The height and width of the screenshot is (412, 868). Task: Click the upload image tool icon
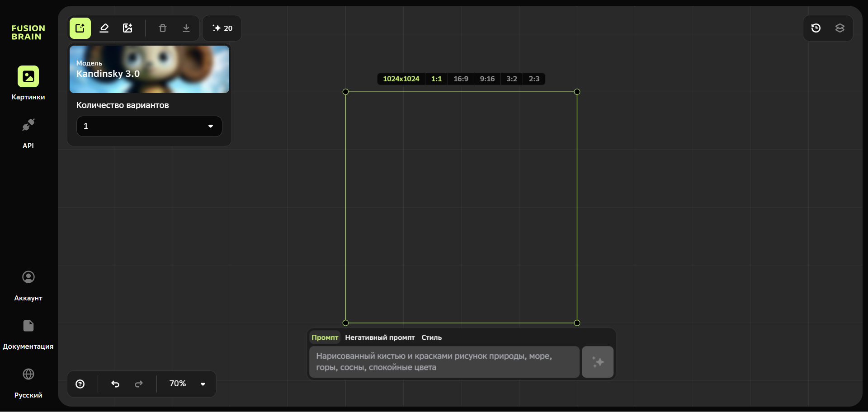[x=127, y=28]
